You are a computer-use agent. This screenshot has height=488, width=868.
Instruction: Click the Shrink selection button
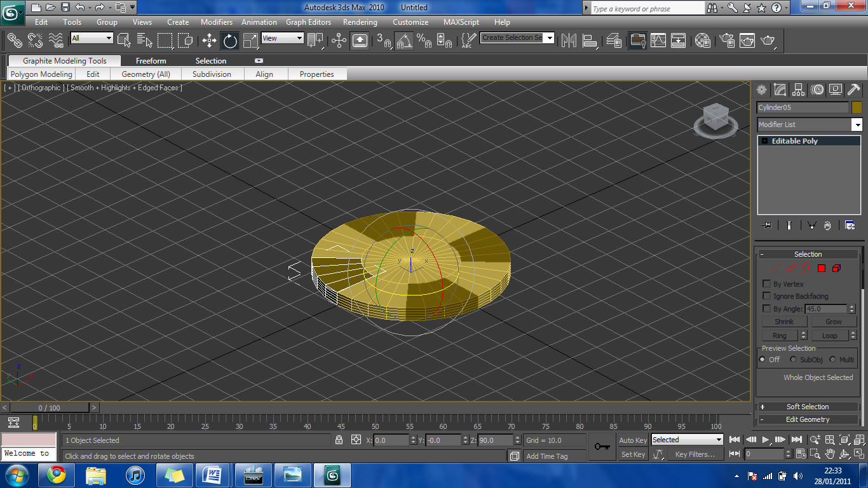pos(784,322)
